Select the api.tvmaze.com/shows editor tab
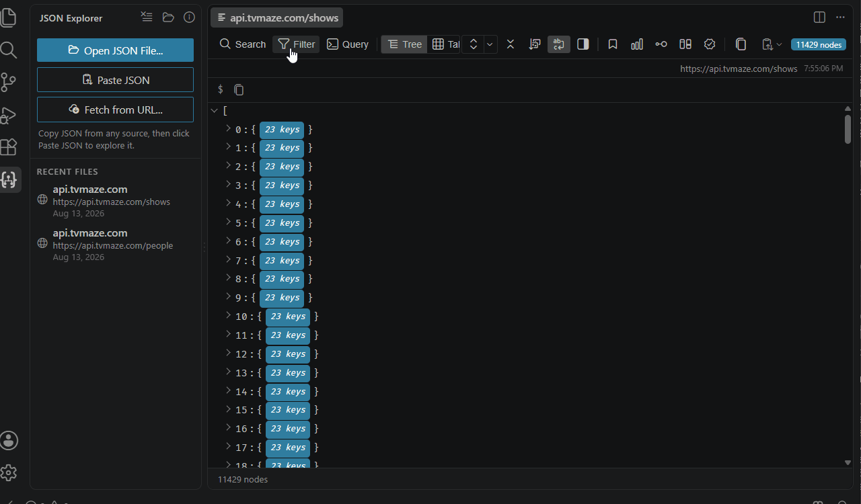Image resolution: width=861 pixels, height=504 pixels. point(277,17)
